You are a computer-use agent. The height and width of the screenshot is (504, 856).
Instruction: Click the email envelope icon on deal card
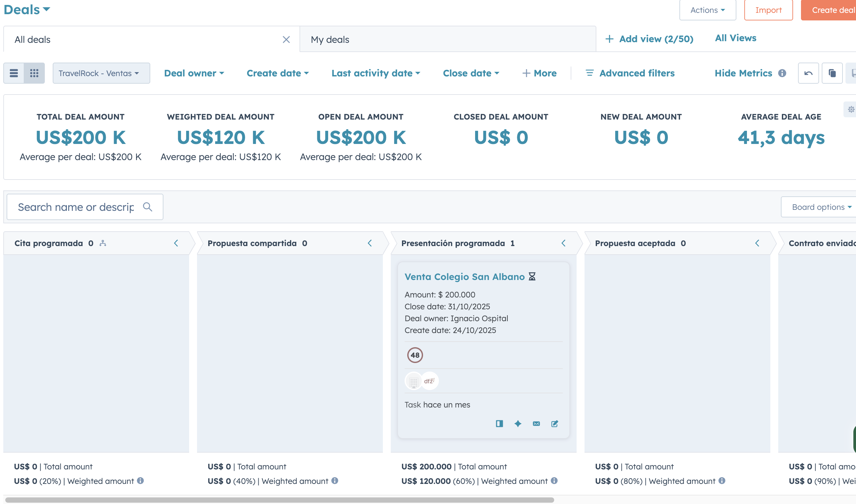(x=536, y=424)
